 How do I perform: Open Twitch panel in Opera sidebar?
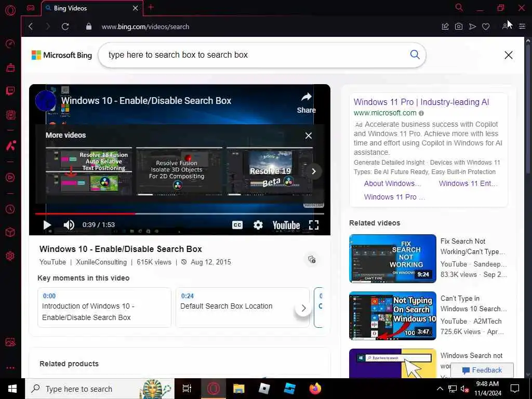click(10, 91)
